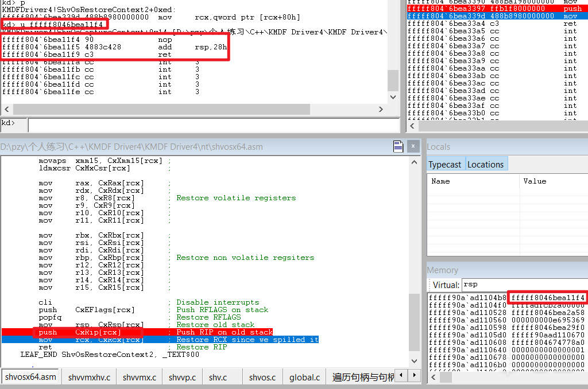Click the command output horizontal scrollbar thumb

[161, 109]
